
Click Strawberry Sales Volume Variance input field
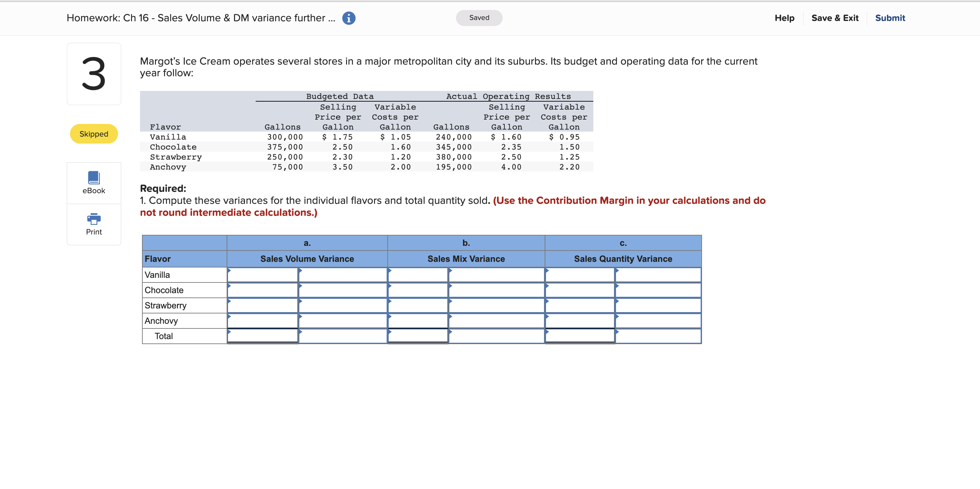tap(342, 305)
